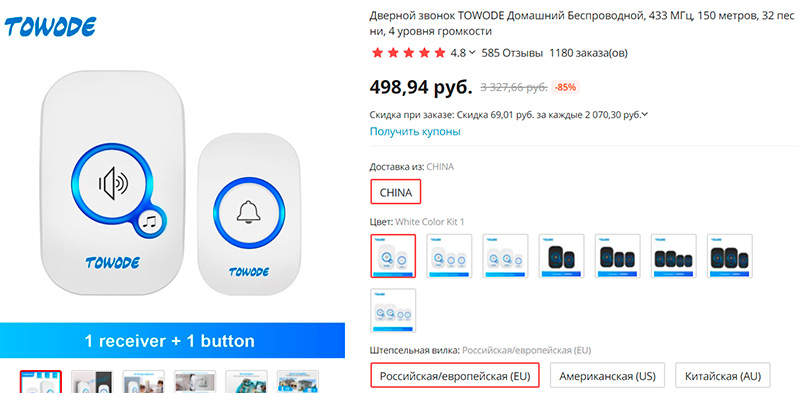800x393 pixels.
Task: Select the white kit swatch in the second row
Action: coord(393,310)
